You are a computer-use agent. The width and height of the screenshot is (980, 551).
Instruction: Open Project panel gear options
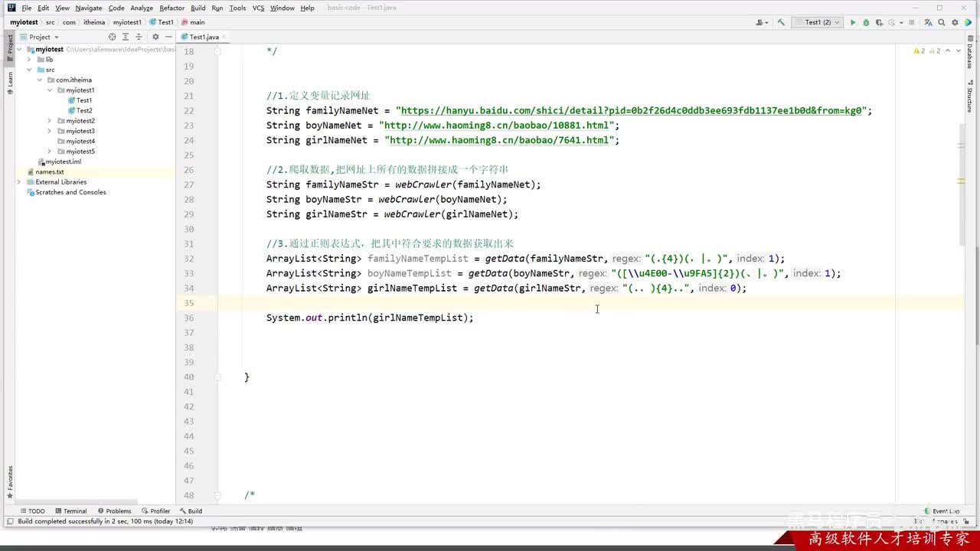pyautogui.click(x=155, y=37)
